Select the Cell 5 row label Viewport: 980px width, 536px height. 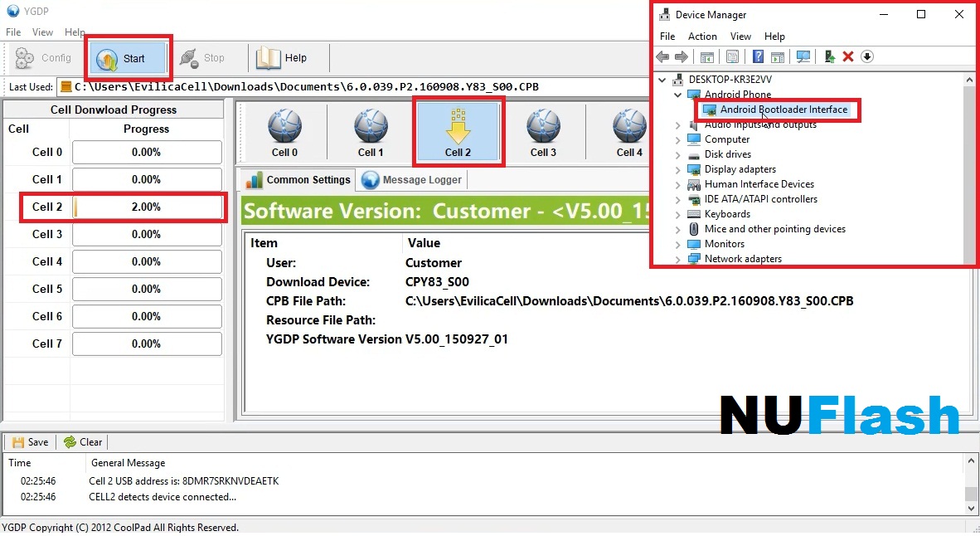click(47, 289)
